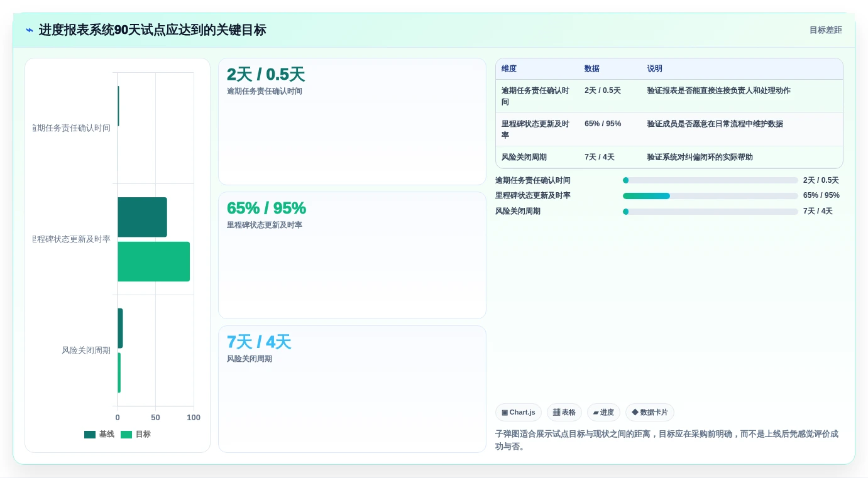Click chart x-axis tick 50
This screenshot has height=478, width=868.
coord(155,418)
